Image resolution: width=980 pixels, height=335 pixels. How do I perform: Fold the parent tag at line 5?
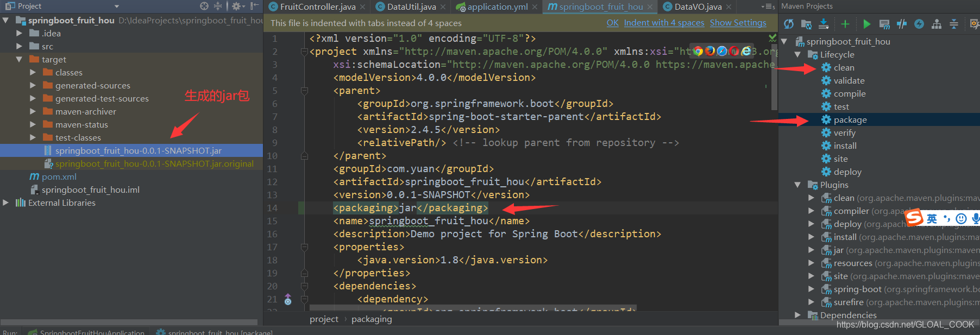304,91
